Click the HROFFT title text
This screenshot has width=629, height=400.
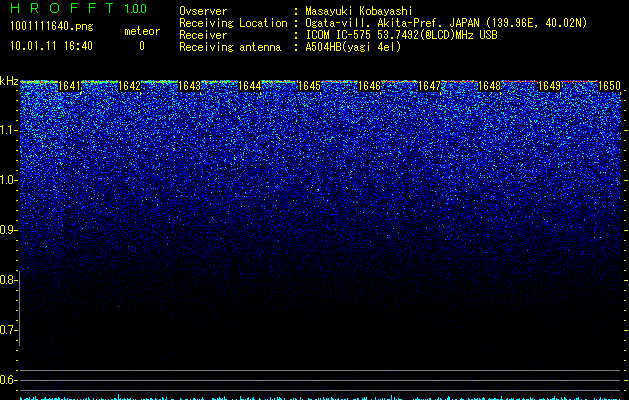(62, 8)
